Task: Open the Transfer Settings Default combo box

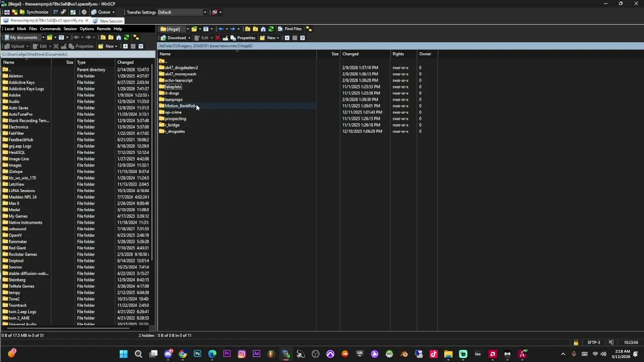Action: pyautogui.click(x=183, y=12)
